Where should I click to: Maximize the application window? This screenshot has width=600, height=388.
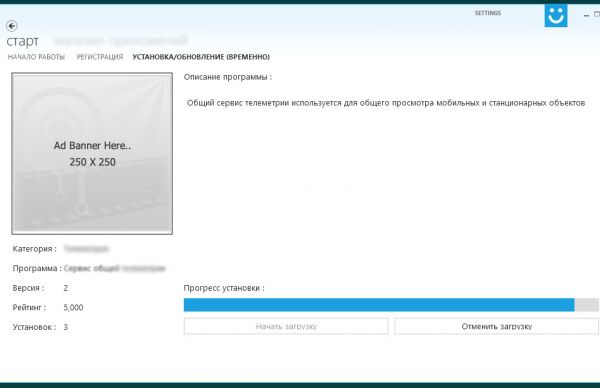[597, 14]
